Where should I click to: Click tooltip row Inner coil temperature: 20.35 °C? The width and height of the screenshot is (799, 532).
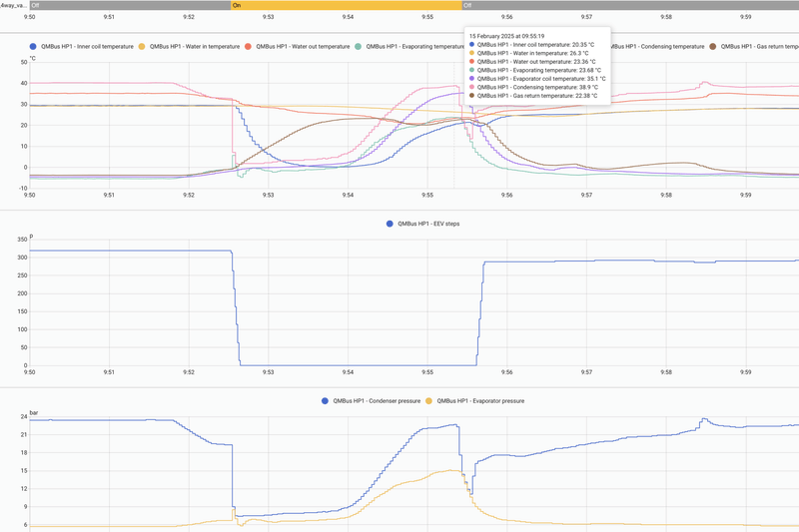tap(531, 45)
